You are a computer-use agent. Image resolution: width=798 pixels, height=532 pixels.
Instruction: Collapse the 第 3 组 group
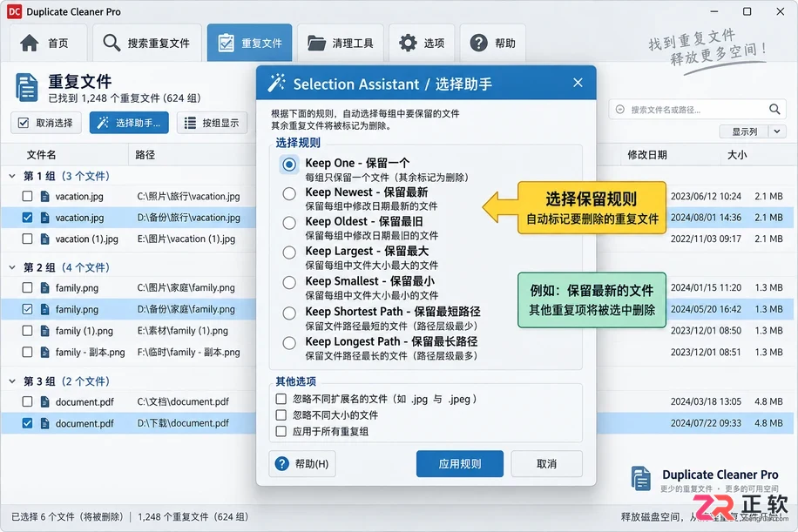click(x=12, y=381)
